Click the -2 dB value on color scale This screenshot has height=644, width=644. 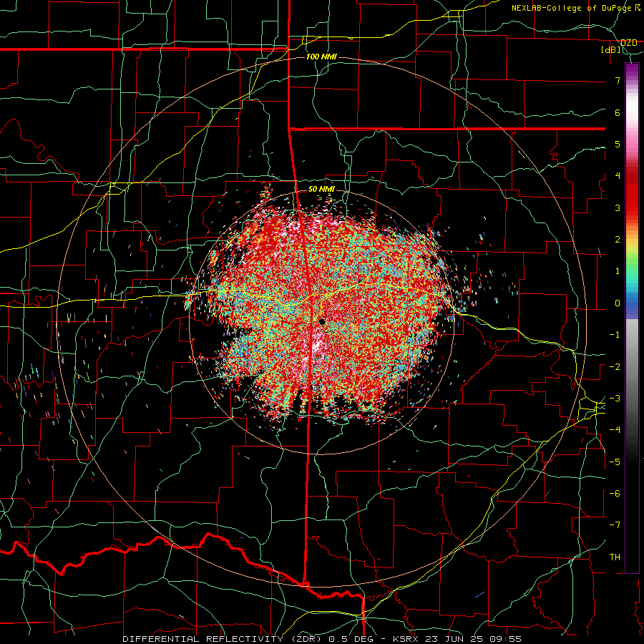(615, 366)
